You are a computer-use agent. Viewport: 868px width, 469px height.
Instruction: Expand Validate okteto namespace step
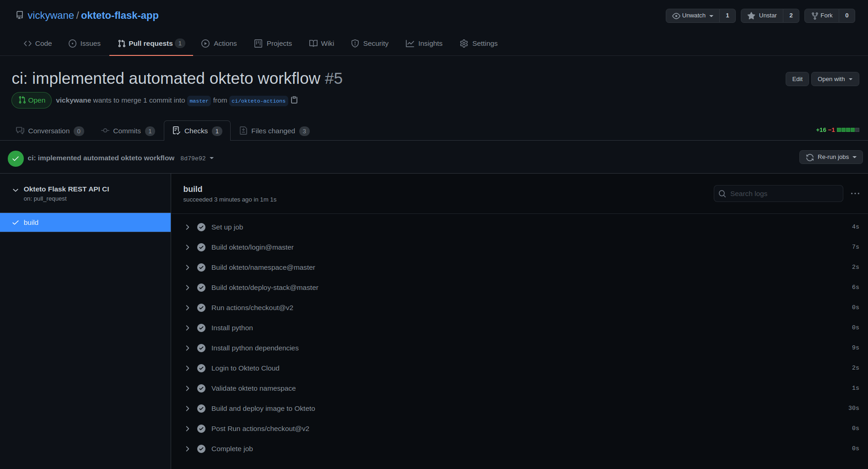[x=188, y=388]
